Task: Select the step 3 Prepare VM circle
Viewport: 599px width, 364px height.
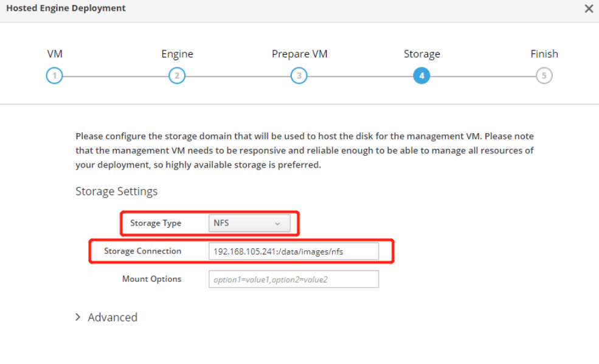Action: tap(299, 76)
